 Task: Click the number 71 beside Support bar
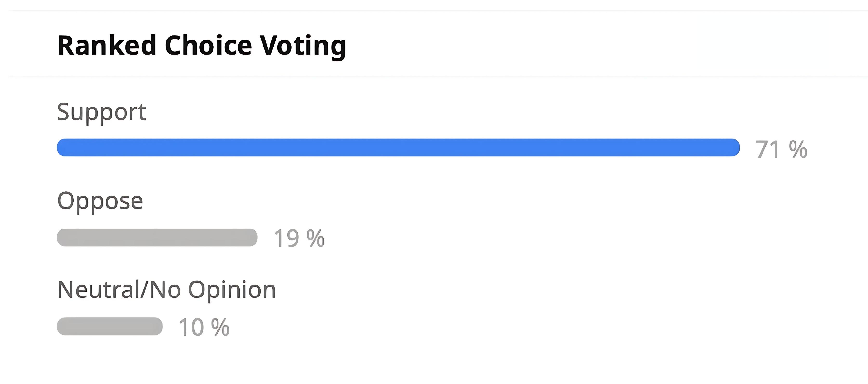[x=767, y=149]
